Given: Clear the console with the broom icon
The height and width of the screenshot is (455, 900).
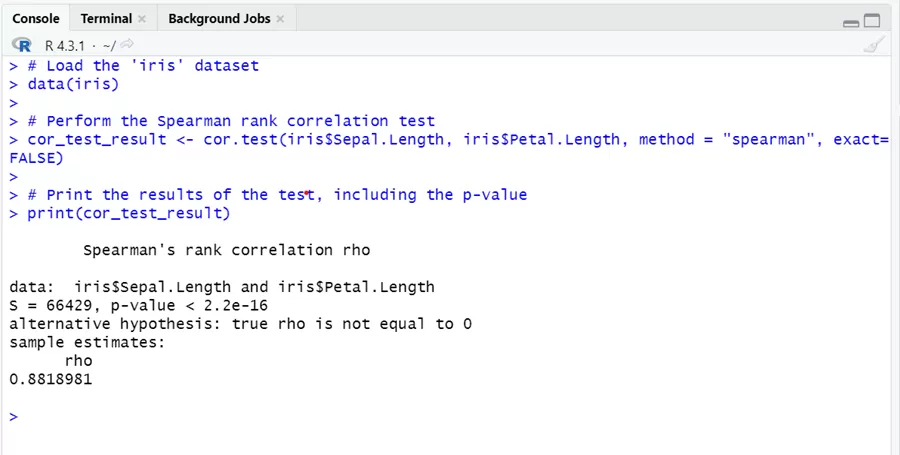Looking at the screenshot, I should click(x=873, y=45).
